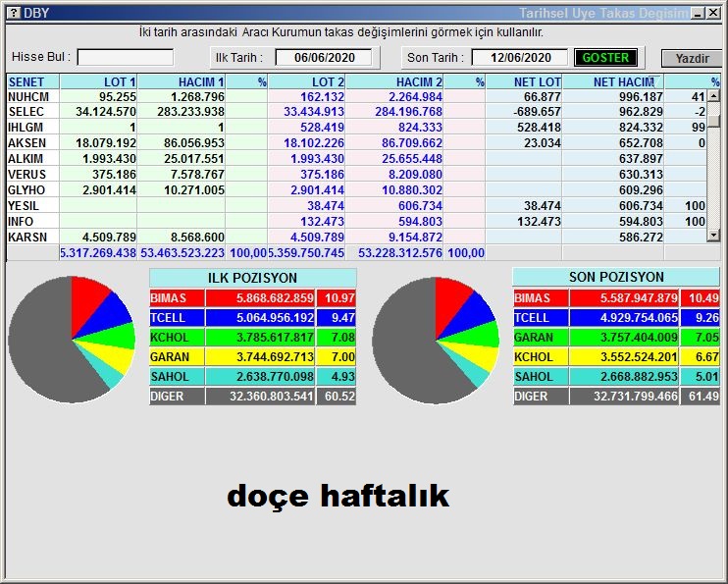Click SELEC net lot value -689.657

point(538,112)
